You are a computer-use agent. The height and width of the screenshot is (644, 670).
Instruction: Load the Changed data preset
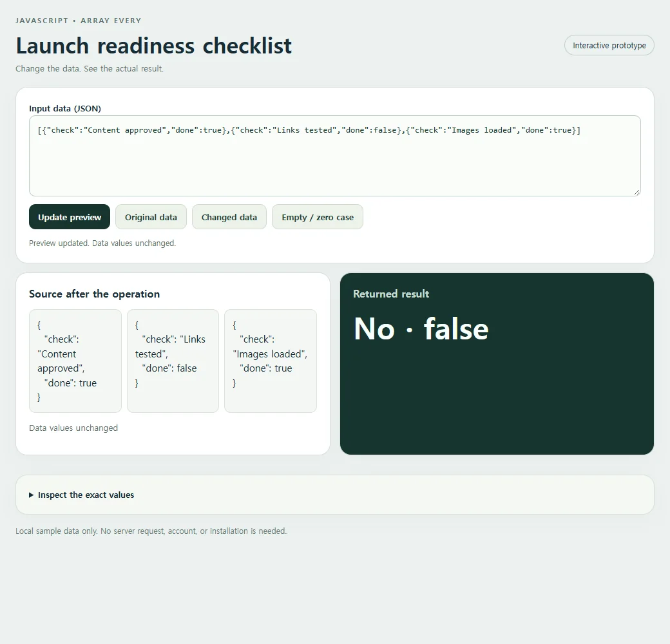[229, 217]
